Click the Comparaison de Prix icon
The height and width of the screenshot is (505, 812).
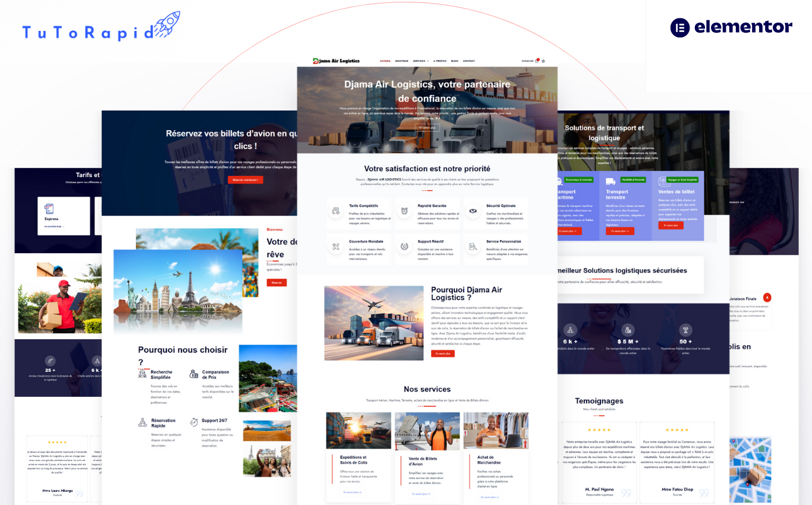194,374
